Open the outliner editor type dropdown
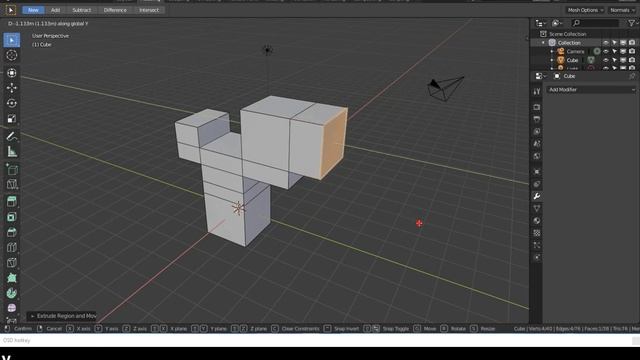Viewport: 640px width, 360px height. [x=541, y=23]
